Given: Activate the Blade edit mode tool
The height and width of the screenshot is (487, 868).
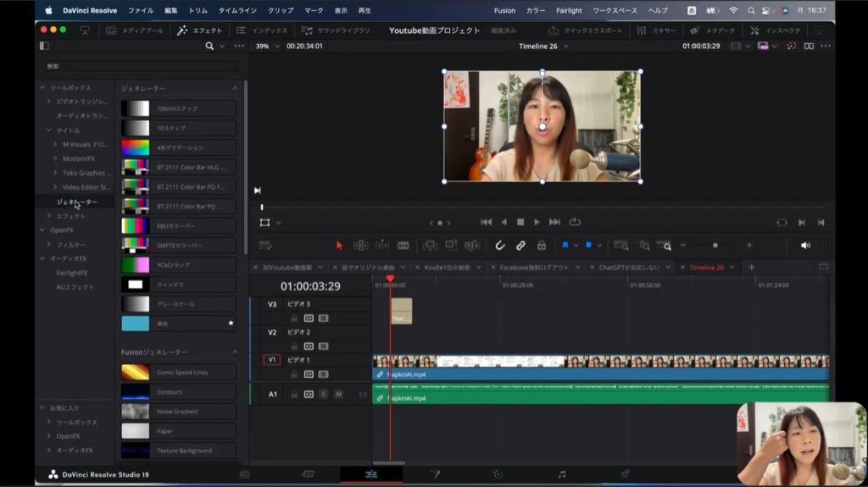Looking at the screenshot, I should click(403, 246).
